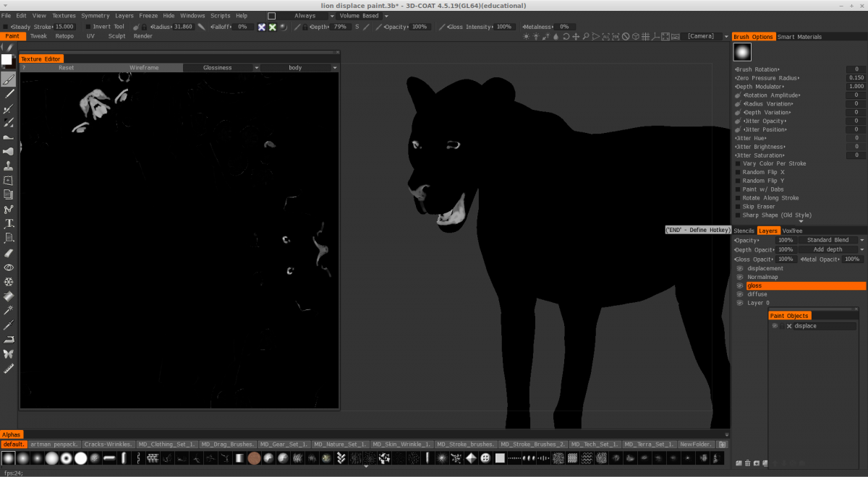Screen dimensions: 868x477
Task: Click the brush alpha preview thumbnail
Action: point(742,52)
